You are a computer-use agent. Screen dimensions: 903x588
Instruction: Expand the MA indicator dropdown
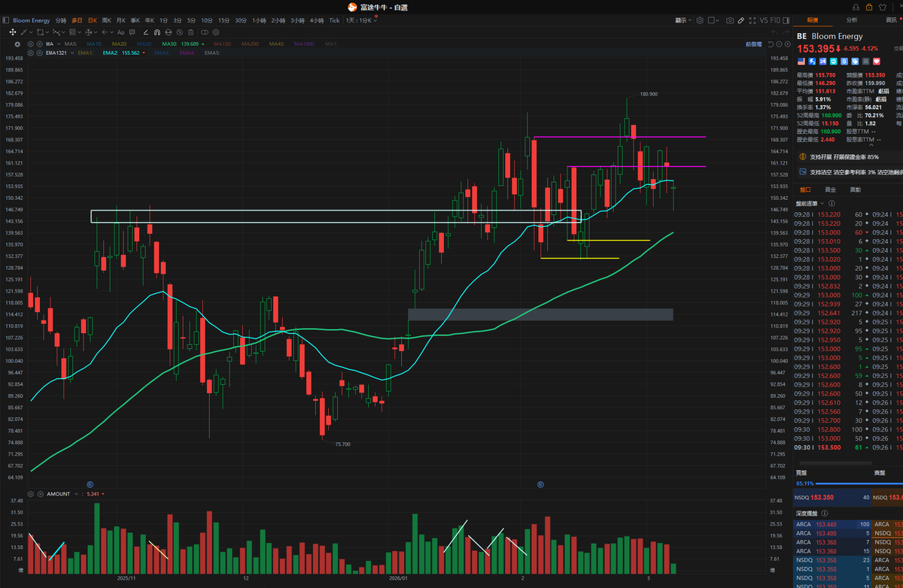59,44
